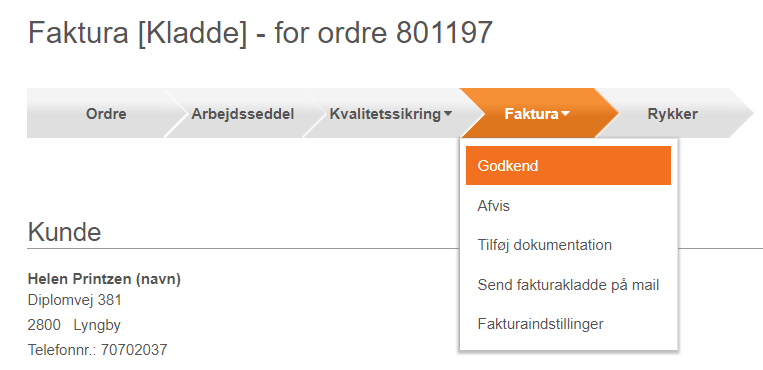This screenshot has height=370, width=763.
Task: Click the [Kladde] status in the title
Action: [192, 33]
